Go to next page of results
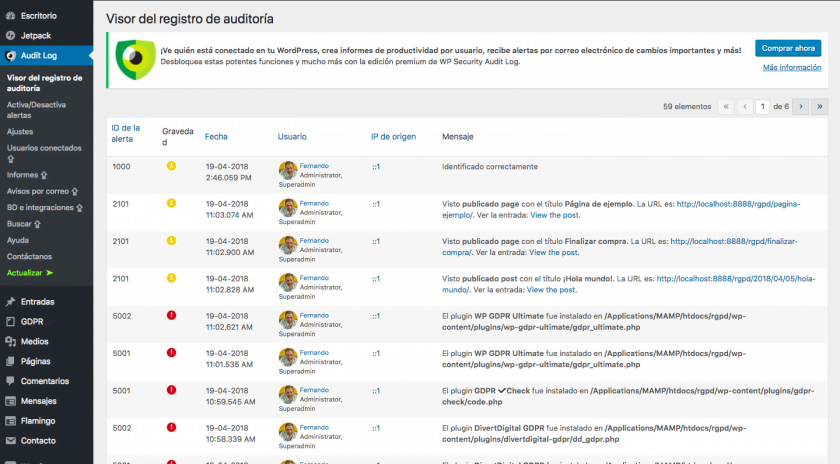The width and height of the screenshot is (840, 464). [799, 106]
